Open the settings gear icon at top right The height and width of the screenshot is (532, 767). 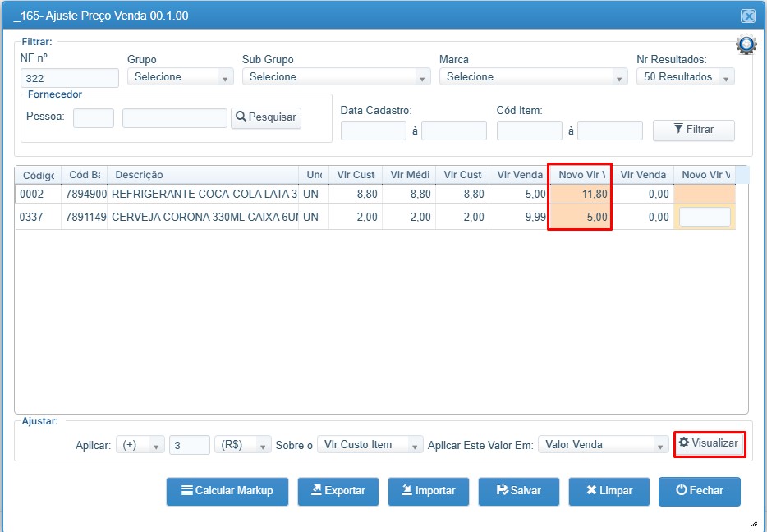coord(746,44)
